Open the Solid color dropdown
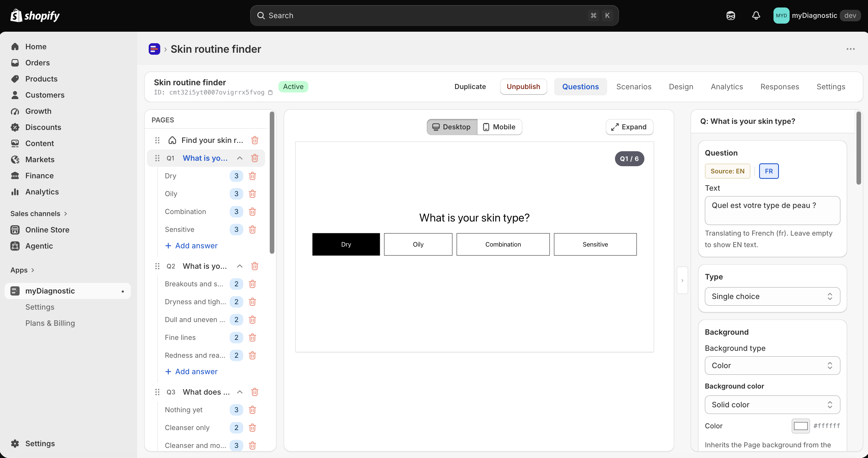This screenshot has height=458, width=868. coord(772,404)
